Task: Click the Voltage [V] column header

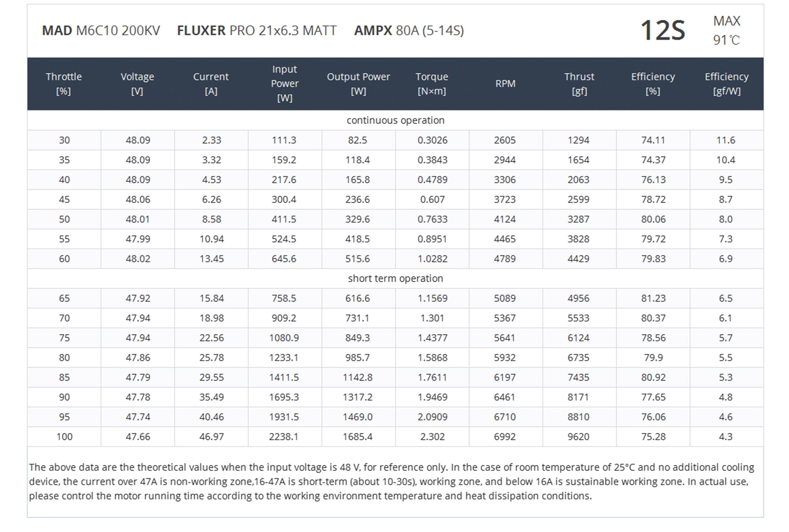Action: coord(137,84)
